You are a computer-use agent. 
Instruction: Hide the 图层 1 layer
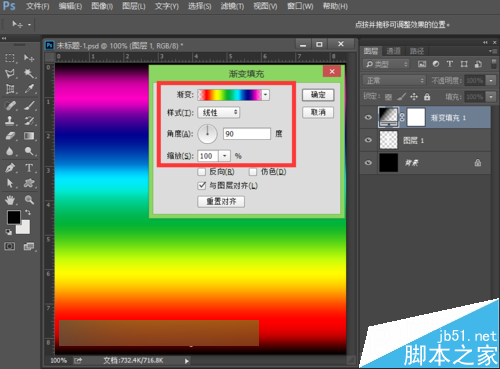[x=368, y=140]
